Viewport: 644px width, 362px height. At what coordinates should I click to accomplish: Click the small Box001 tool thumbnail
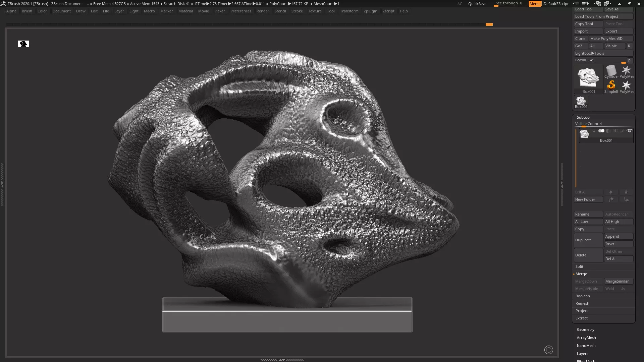click(581, 102)
